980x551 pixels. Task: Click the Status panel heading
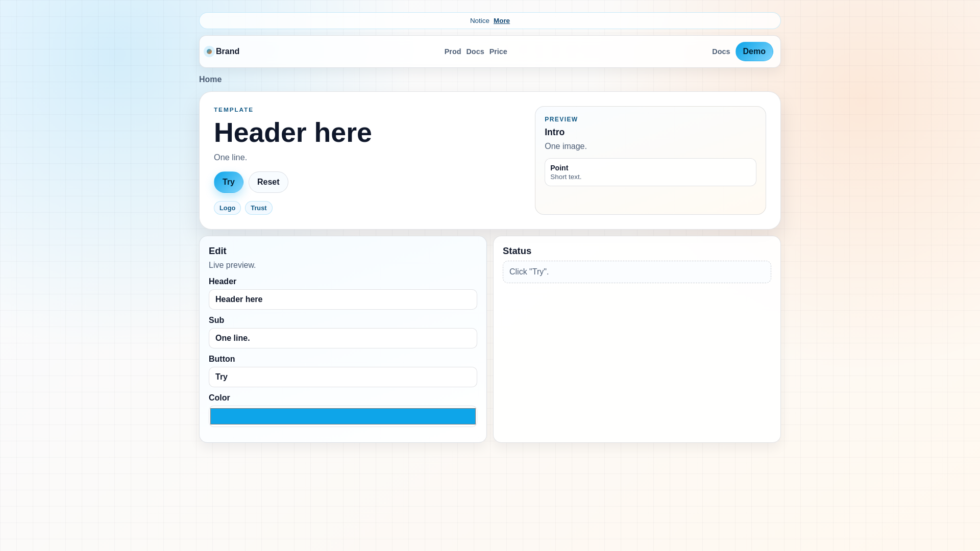coord(517,251)
